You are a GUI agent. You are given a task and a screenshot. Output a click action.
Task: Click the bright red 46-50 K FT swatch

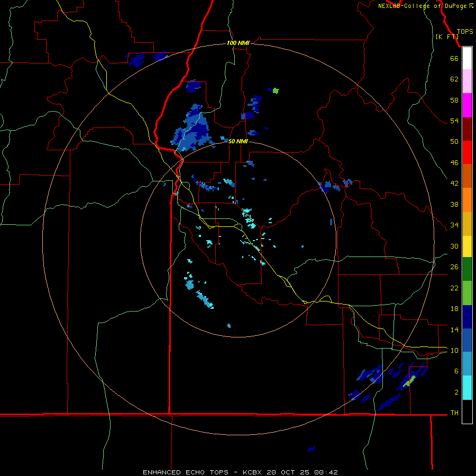[x=467, y=152]
